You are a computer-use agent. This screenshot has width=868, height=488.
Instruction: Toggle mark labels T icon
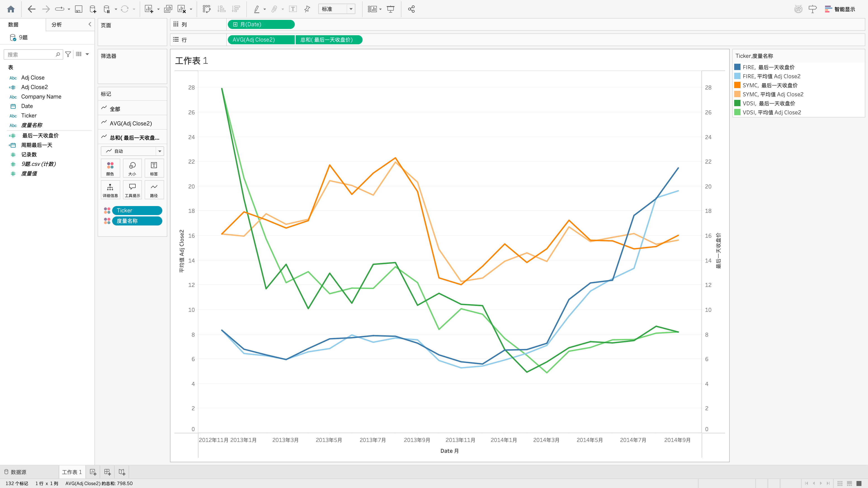pyautogui.click(x=293, y=9)
